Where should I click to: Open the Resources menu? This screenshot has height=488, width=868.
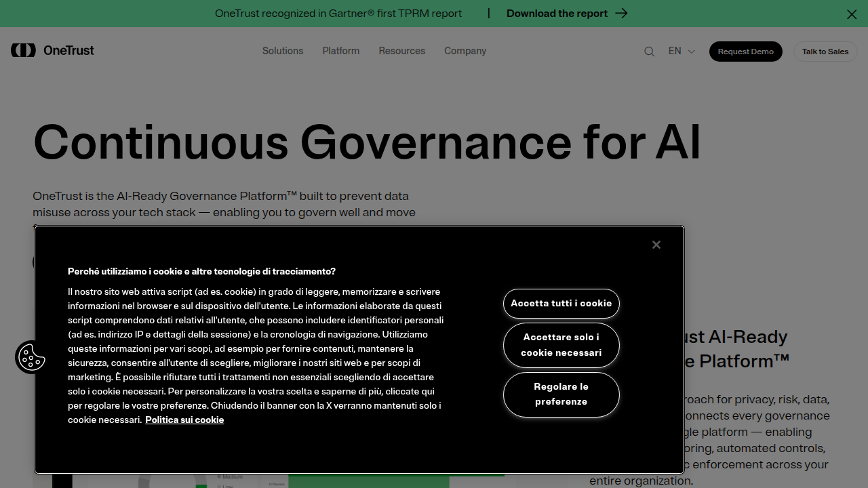[402, 51]
